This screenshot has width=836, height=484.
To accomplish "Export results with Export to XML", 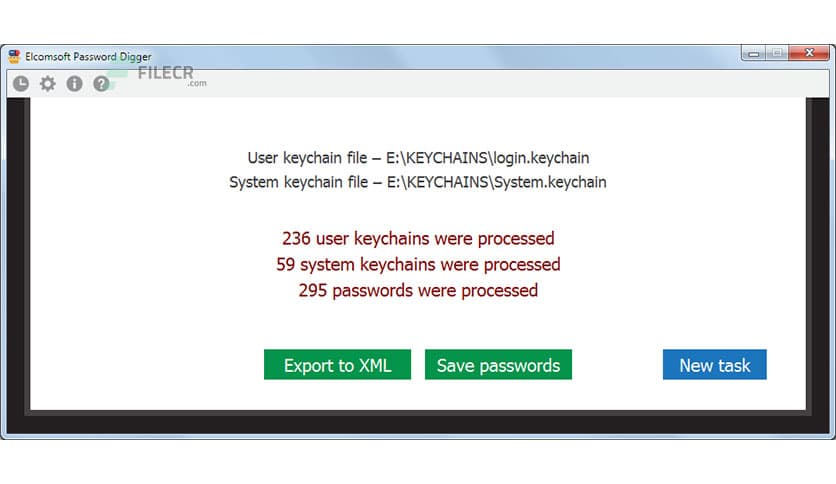I will 337,365.
